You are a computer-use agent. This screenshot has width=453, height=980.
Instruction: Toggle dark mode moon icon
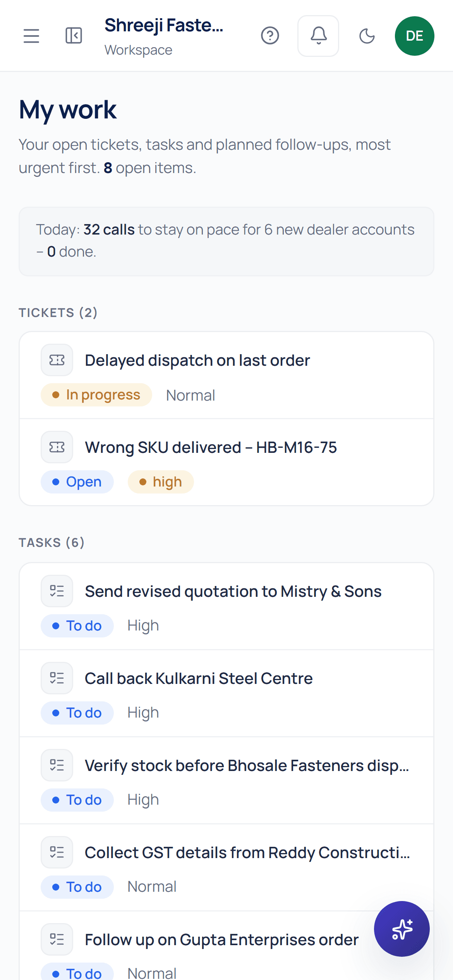[x=367, y=36]
